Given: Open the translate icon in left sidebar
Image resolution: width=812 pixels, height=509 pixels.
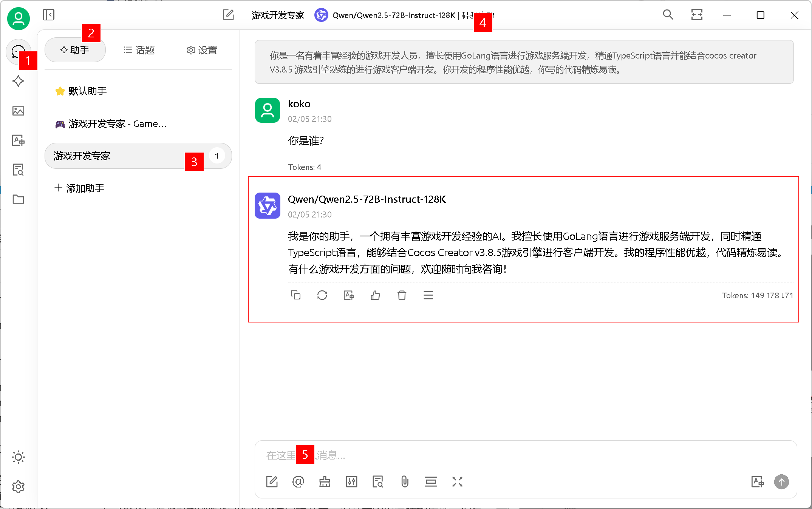Looking at the screenshot, I should 18,140.
